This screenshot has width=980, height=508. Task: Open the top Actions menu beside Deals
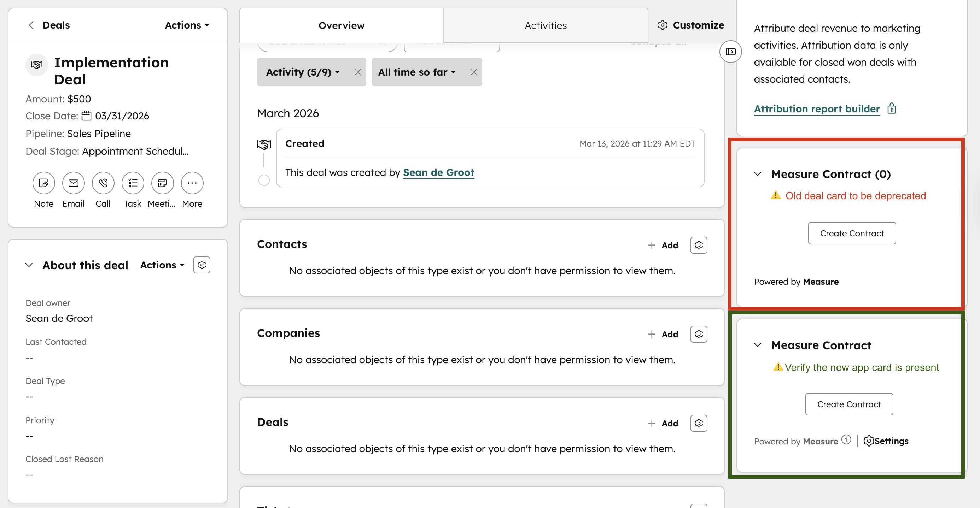coord(187,25)
